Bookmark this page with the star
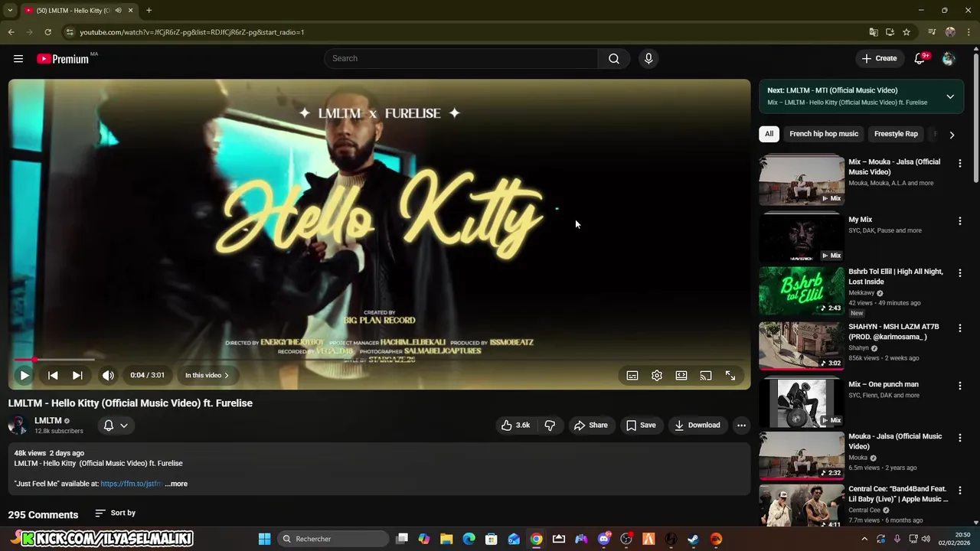980x551 pixels. coord(906,32)
